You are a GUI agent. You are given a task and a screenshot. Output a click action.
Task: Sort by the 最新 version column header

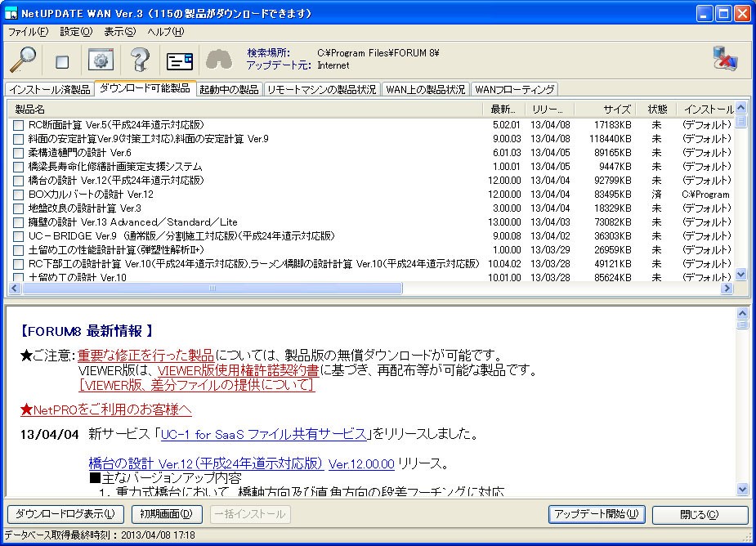click(x=503, y=110)
